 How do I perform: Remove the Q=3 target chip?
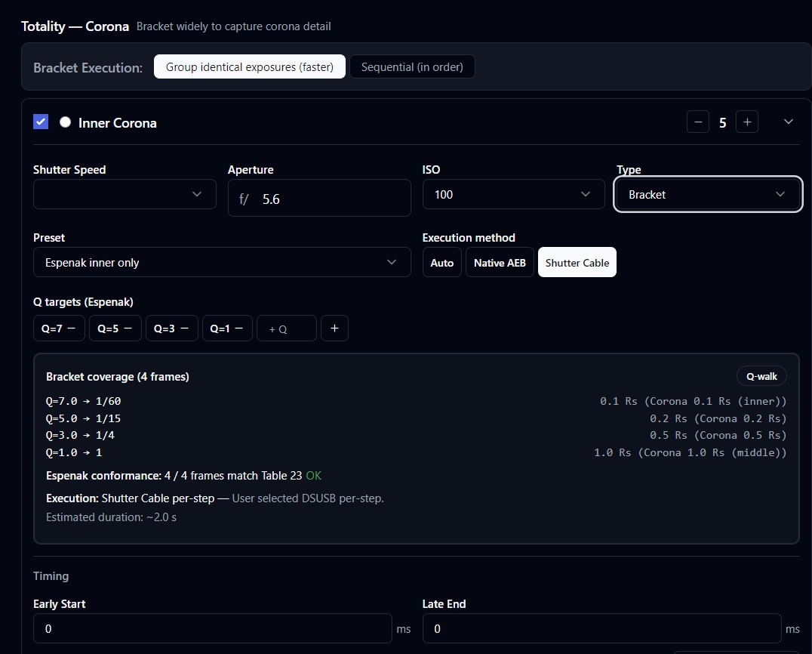click(184, 329)
